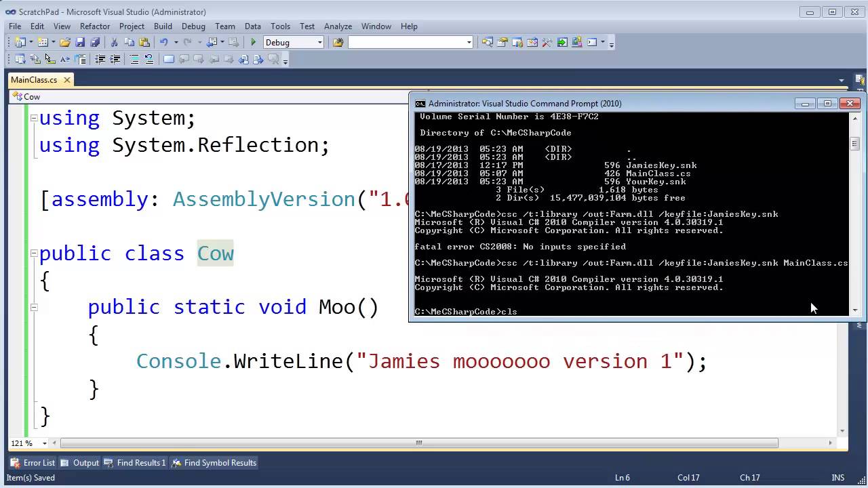Open the Analyze menu
The height and width of the screenshot is (488, 868).
tap(338, 26)
